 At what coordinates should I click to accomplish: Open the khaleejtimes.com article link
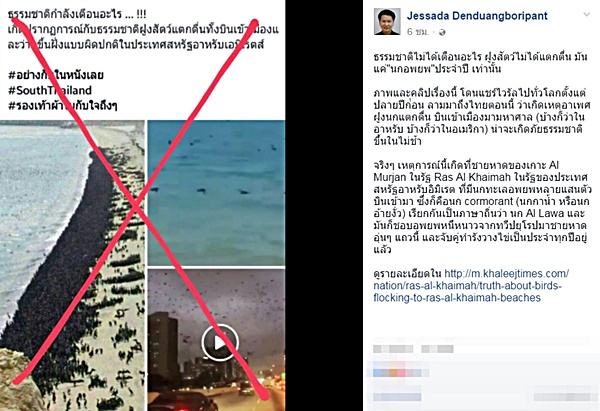coord(471,285)
